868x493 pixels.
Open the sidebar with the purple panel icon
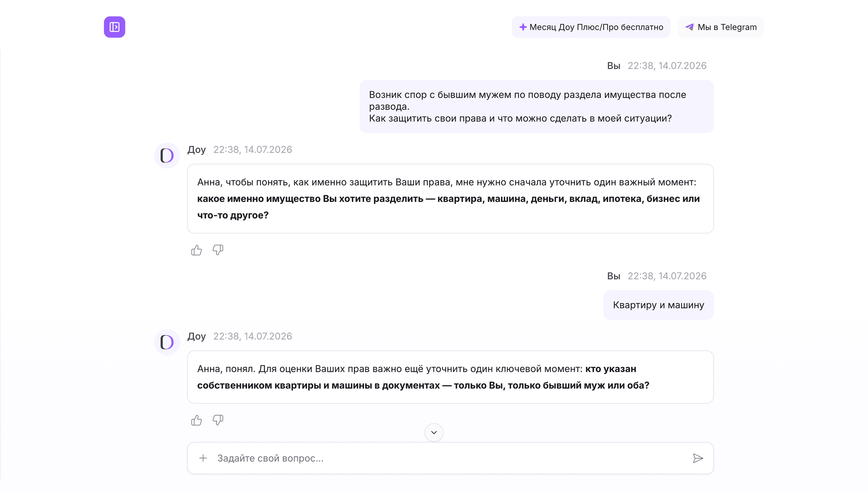point(114,27)
